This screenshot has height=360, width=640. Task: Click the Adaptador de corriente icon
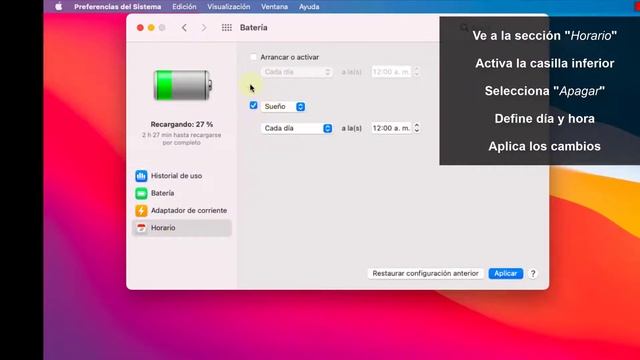click(141, 211)
